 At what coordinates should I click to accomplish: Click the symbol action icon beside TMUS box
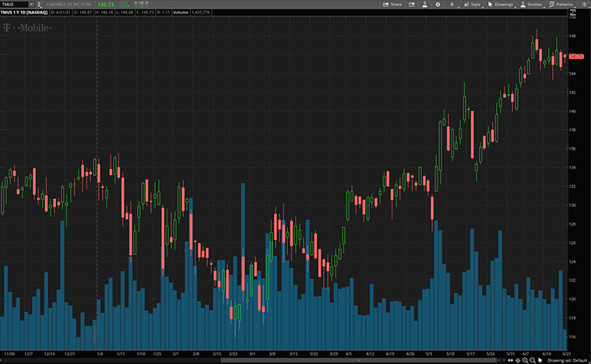point(40,4)
